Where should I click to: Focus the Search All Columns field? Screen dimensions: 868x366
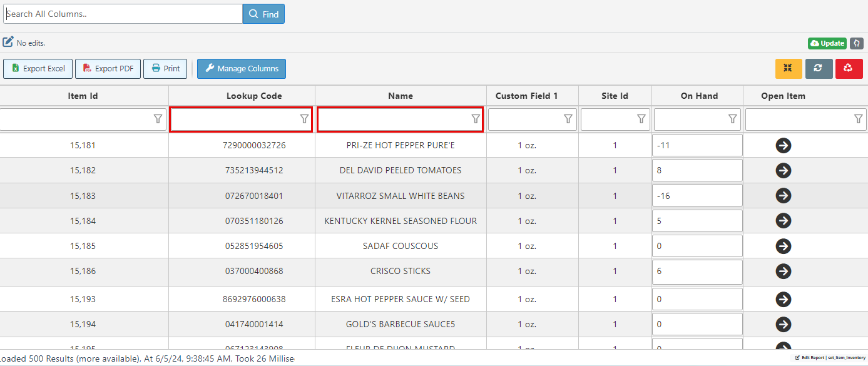coord(123,14)
